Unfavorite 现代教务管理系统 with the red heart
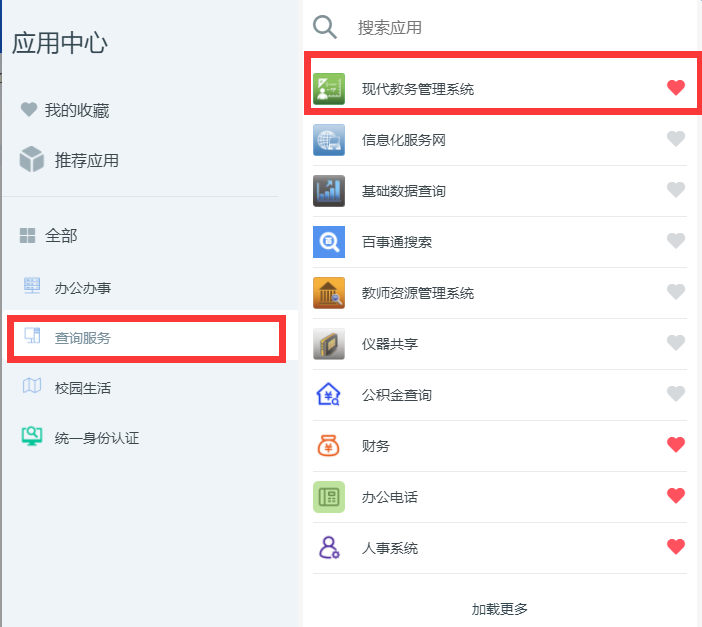The image size is (702, 627). [x=676, y=87]
